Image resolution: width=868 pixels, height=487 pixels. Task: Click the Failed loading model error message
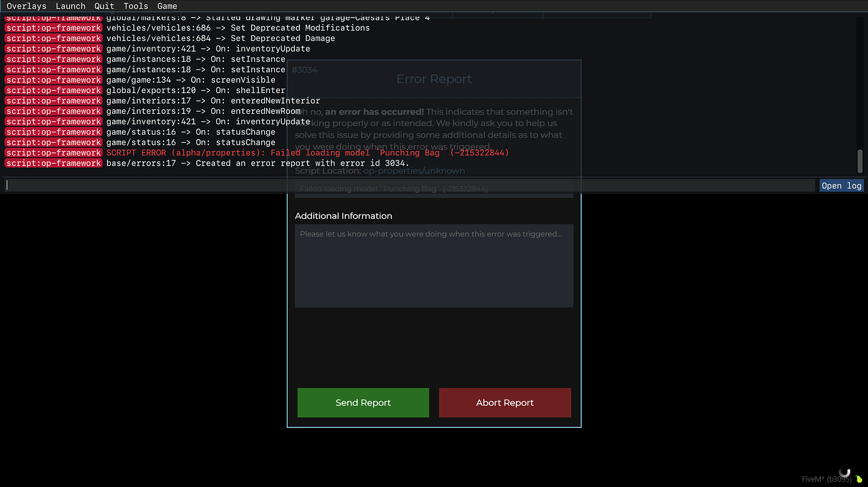coord(393,188)
